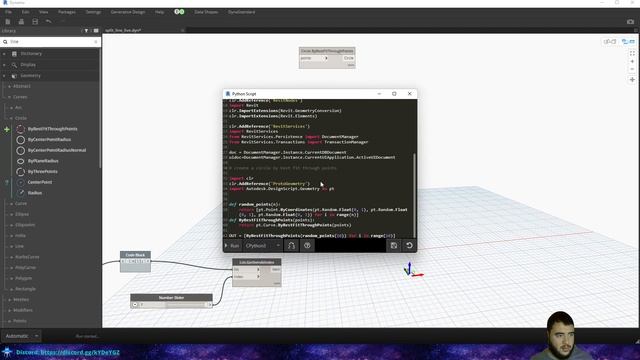Screen dimensions: 640x360
Task: Open the Settings menu
Action: click(93, 12)
